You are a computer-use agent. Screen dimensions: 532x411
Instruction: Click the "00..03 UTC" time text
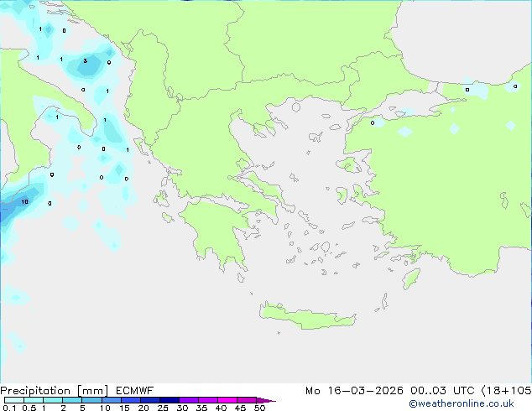tap(442, 391)
